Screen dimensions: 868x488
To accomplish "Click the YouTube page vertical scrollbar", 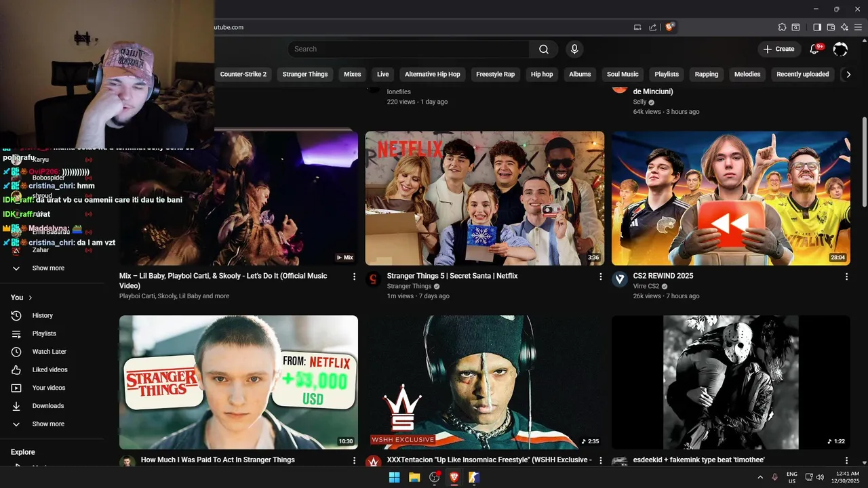I will (x=864, y=163).
